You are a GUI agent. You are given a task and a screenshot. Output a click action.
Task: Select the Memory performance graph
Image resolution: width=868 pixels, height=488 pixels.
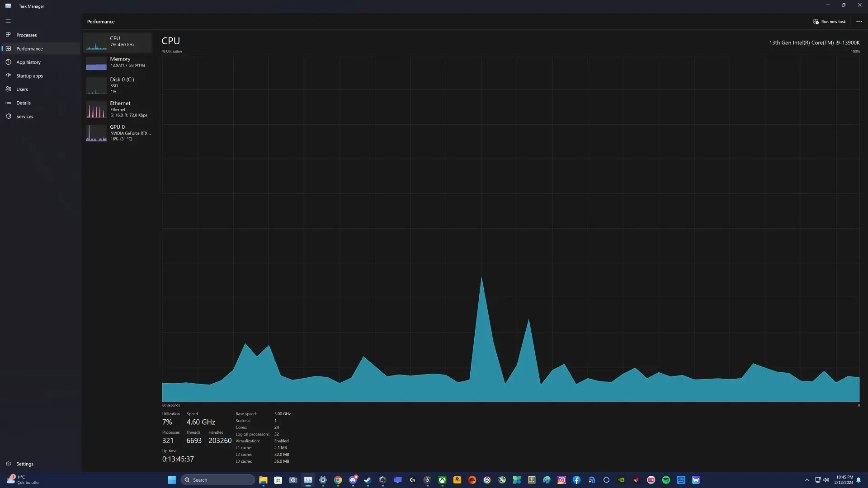point(118,62)
